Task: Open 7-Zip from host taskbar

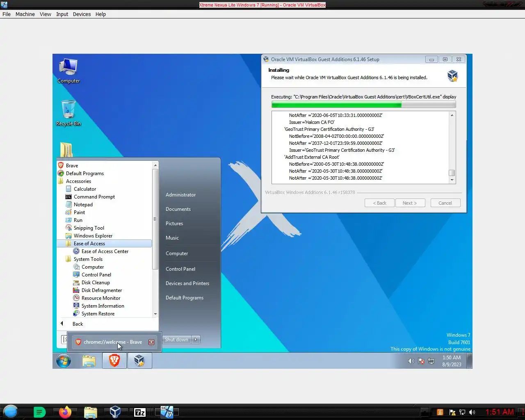Action: pos(140,412)
